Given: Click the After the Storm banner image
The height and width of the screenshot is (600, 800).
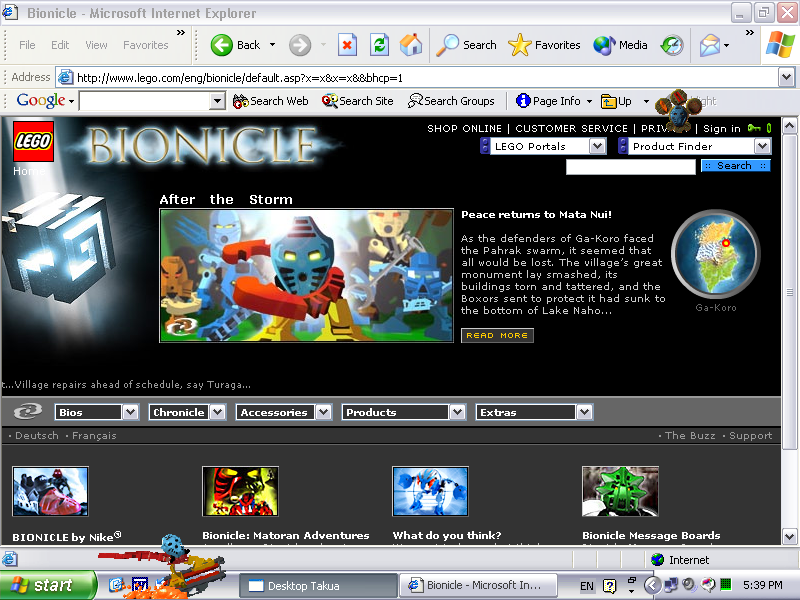Looking at the screenshot, I should pos(307,276).
